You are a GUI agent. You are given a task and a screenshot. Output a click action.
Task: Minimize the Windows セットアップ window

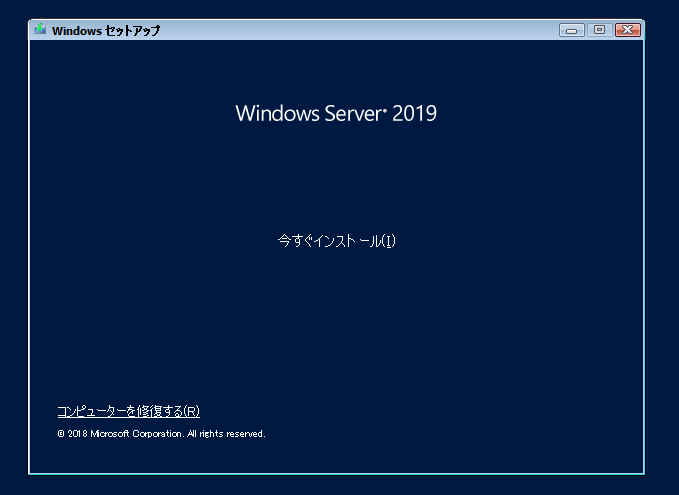[x=572, y=30]
